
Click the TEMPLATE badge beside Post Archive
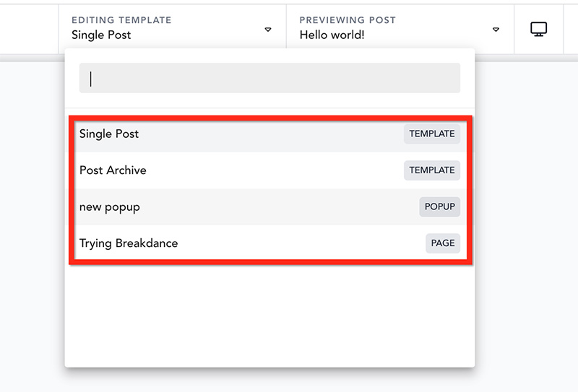[431, 170]
